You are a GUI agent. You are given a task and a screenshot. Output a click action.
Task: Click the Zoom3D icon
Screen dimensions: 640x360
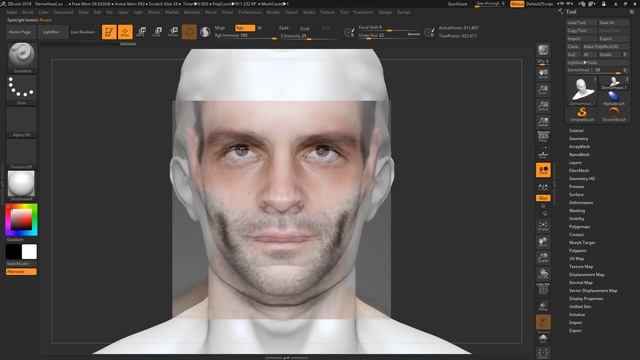[x=543, y=258]
